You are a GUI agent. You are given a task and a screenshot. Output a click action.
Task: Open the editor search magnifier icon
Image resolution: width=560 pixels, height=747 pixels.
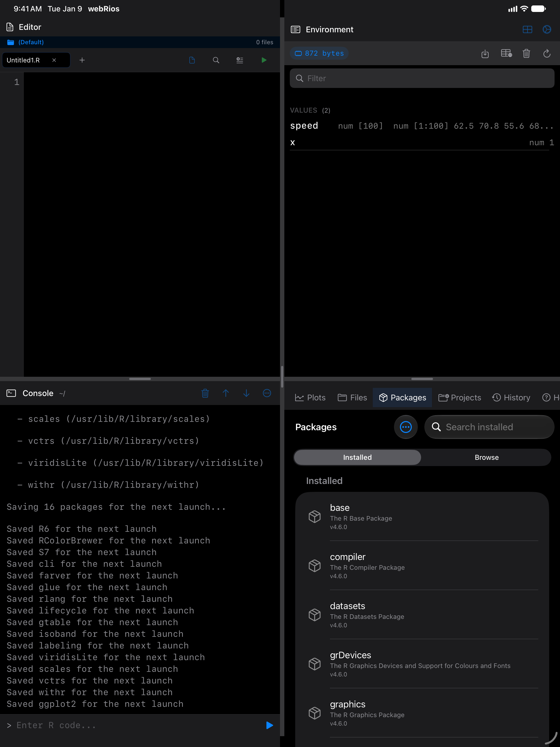coord(216,60)
